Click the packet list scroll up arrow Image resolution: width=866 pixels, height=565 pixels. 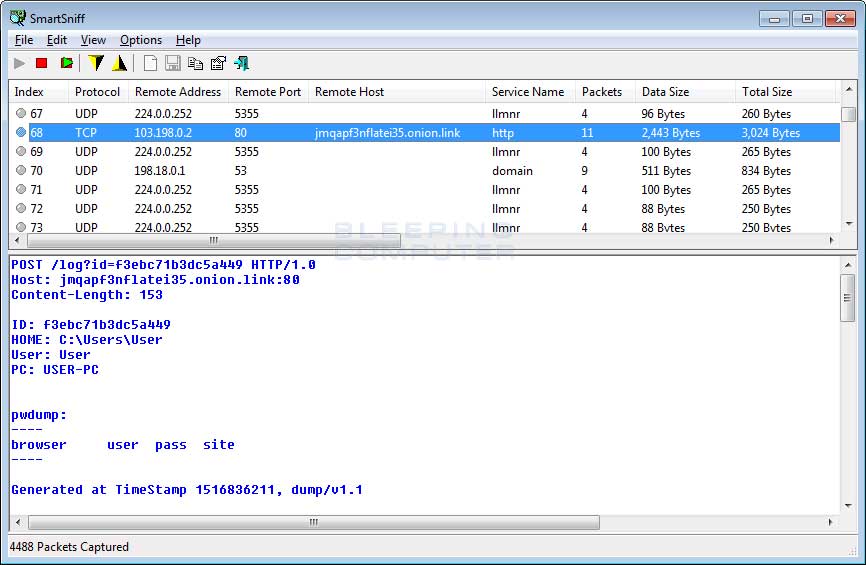(849, 89)
